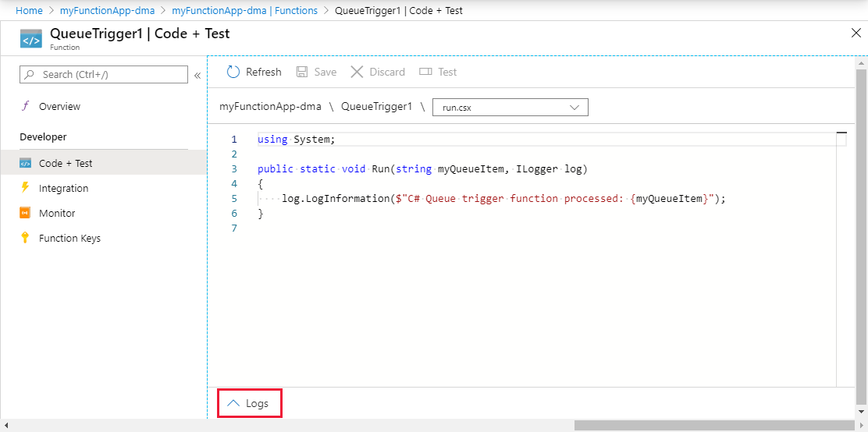Click Save label in toolbar
Screen dimensions: 868x432
(x=325, y=72)
